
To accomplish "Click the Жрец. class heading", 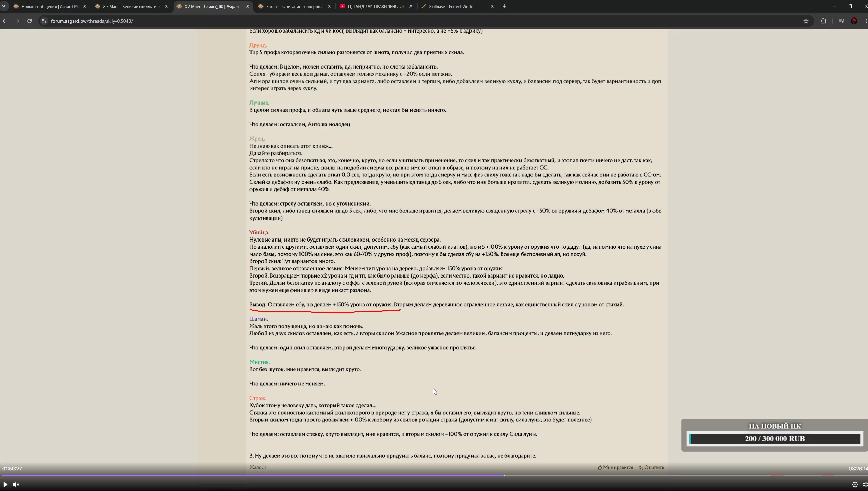I will (x=257, y=139).
